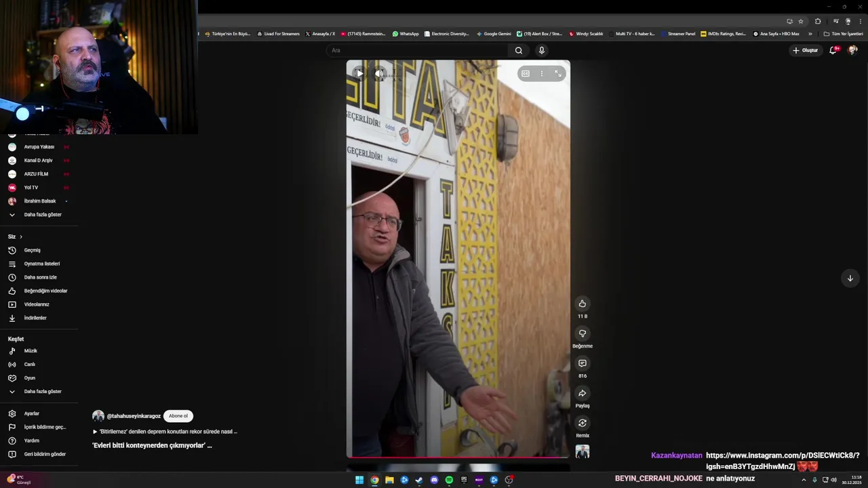Image resolution: width=868 pixels, height=488 pixels.
Task: Open the Windows Start menu
Action: (359, 480)
